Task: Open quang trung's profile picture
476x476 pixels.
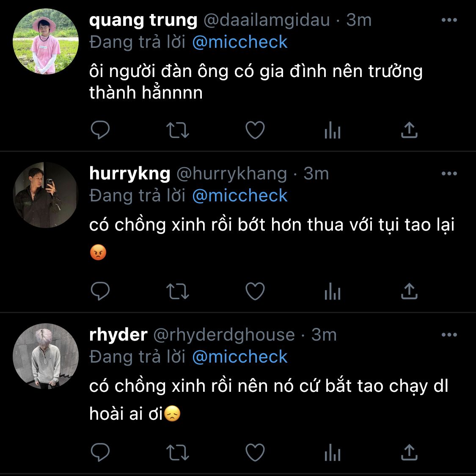Action: pyautogui.click(x=46, y=41)
